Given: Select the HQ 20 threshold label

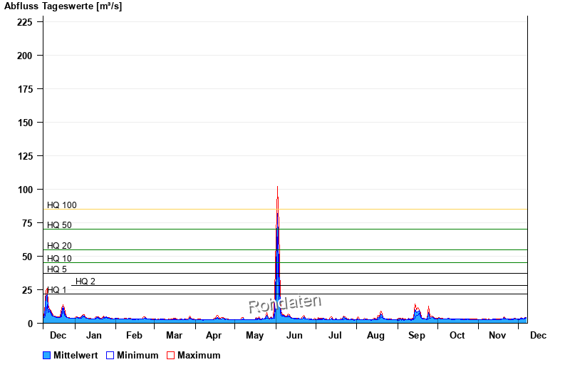Looking at the screenshot, I should point(60,246).
